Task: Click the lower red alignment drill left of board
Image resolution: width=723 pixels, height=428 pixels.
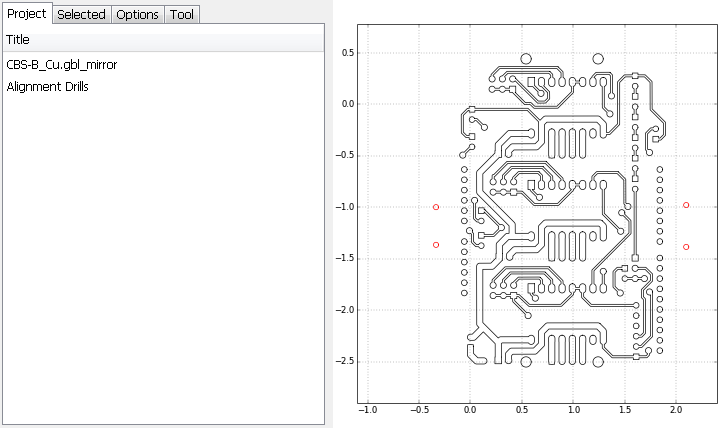Action: [x=436, y=245]
